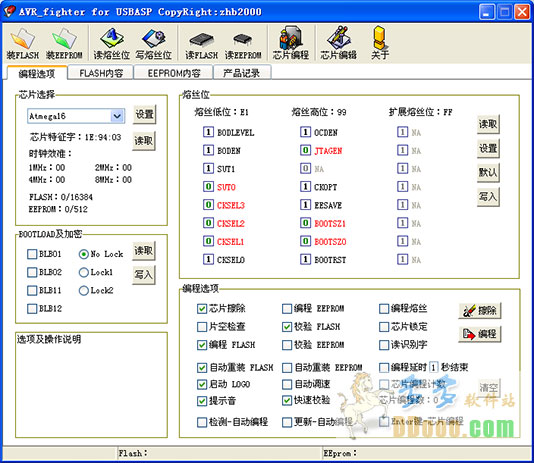Image resolution: width=534 pixels, height=463 pixels.
Task: Click the 写熔丝位 write fuse bits icon
Action: click(x=154, y=44)
